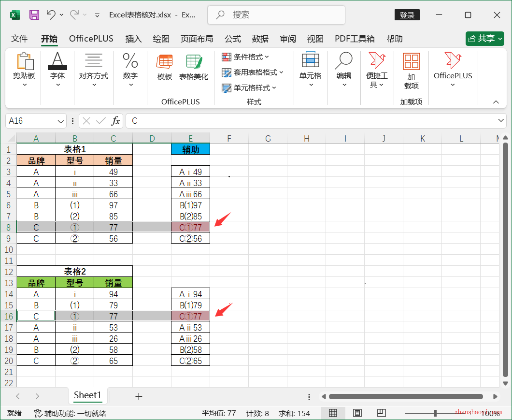Viewport: 512px width, 420px height.
Task: Switch to the 页面布局 tab
Action: pyautogui.click(x=197, y=39)
